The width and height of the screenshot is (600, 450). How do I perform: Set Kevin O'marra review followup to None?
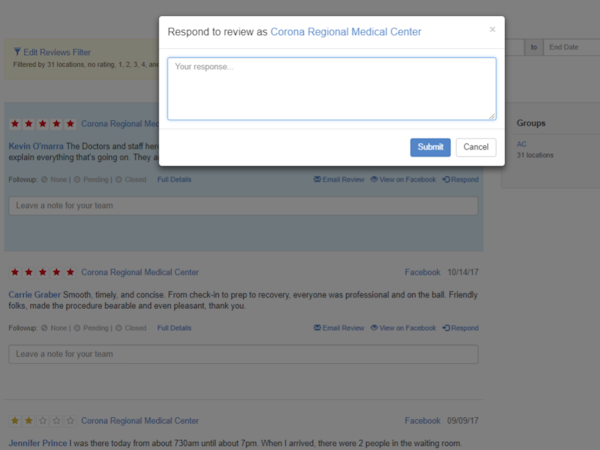(54, 179)
